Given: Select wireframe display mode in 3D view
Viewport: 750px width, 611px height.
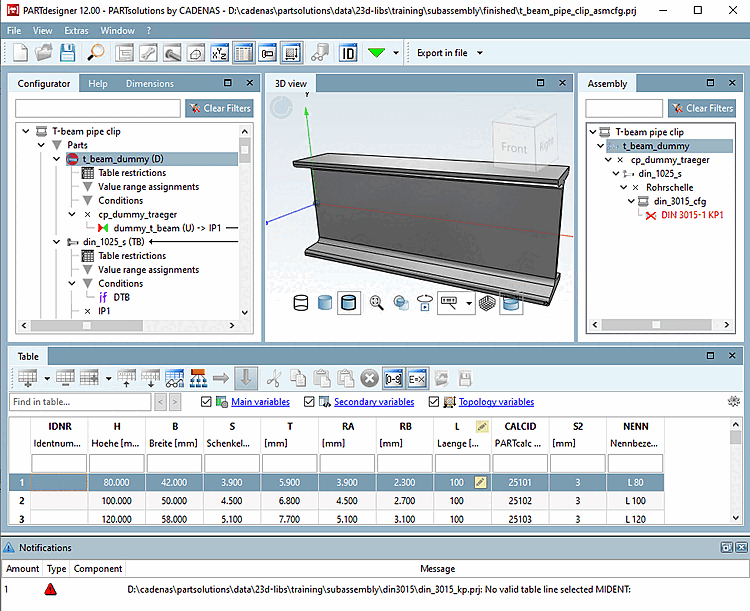Looking at the screenshot, I should click(x=301, y=303).
